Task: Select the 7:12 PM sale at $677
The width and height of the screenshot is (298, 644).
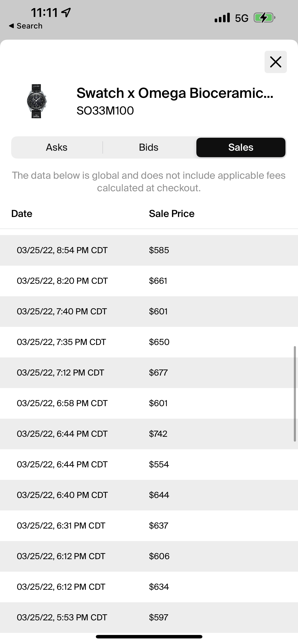Action: point(149,373)
